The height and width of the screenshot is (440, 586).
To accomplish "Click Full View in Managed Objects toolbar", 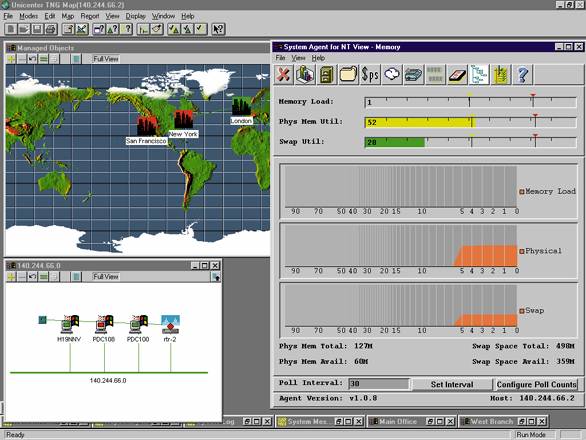I will 106,59.
